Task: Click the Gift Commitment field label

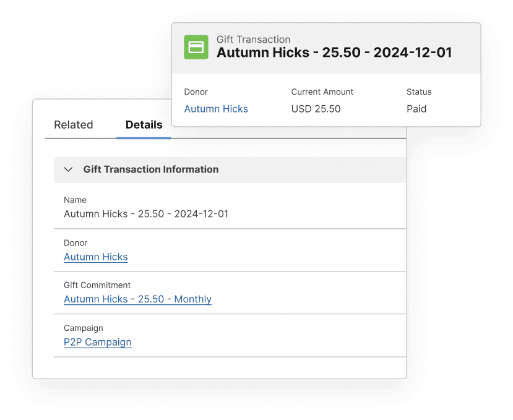Action: point(97,285)
